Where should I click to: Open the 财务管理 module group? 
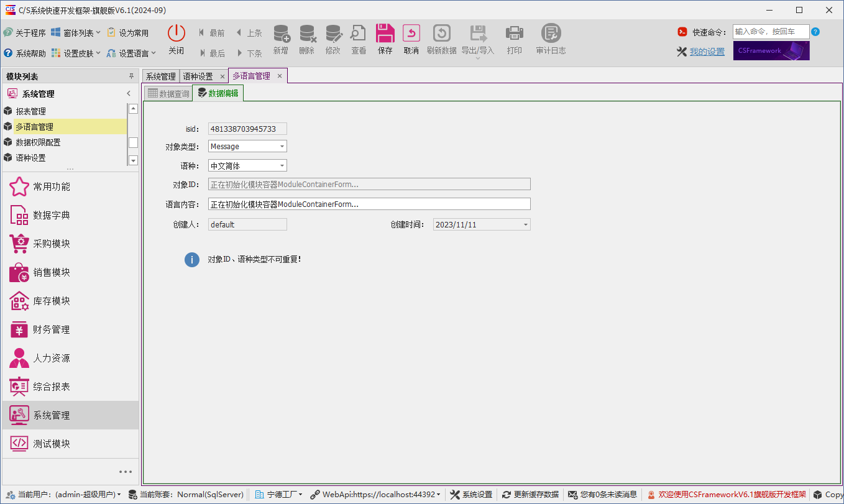70,329
